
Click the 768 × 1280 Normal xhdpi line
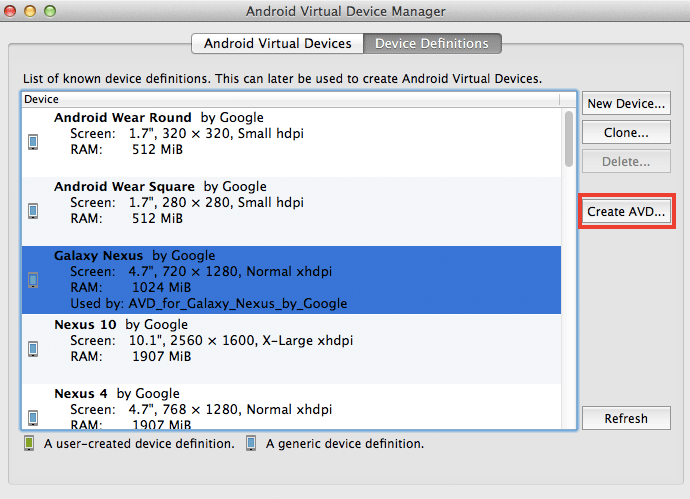(201, 410)
